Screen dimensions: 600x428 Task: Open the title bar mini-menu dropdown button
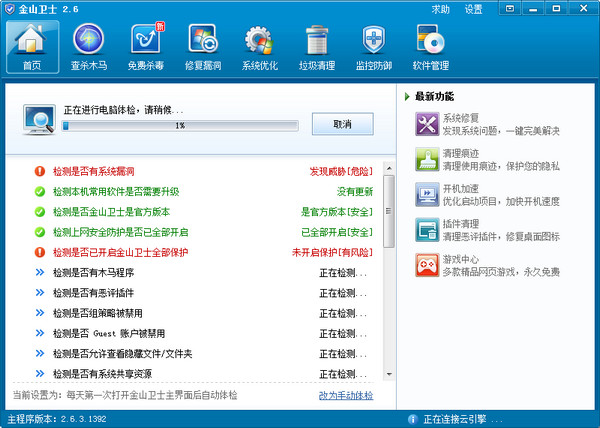click(x=510, y=8)
